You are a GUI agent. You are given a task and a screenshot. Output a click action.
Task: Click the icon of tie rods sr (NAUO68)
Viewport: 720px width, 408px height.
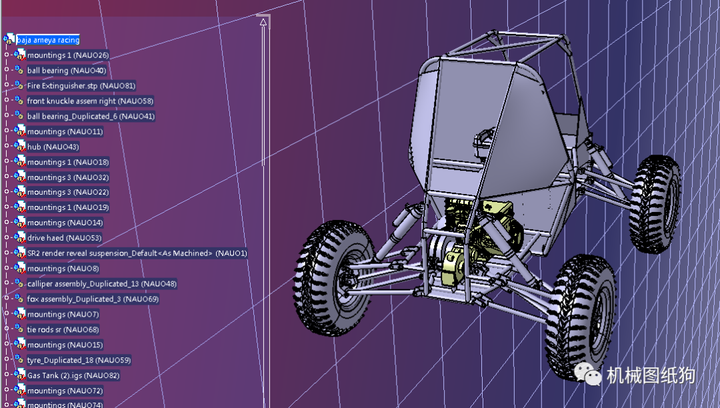click(x=19, y=329)
